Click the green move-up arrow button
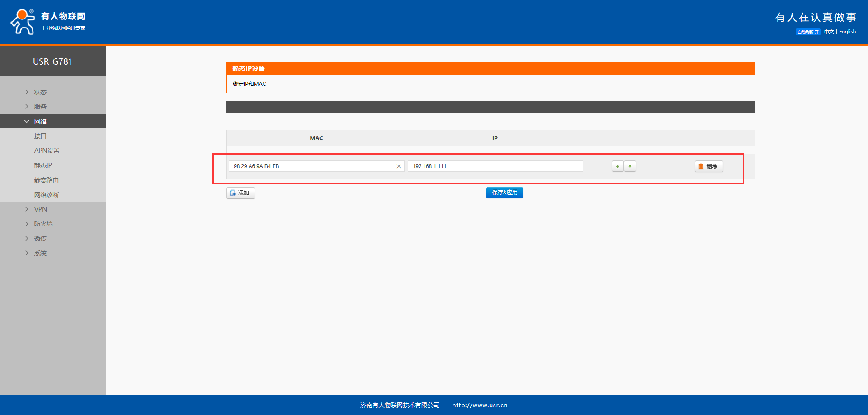Viewport: 868px width, 415px height. point(618,166)
